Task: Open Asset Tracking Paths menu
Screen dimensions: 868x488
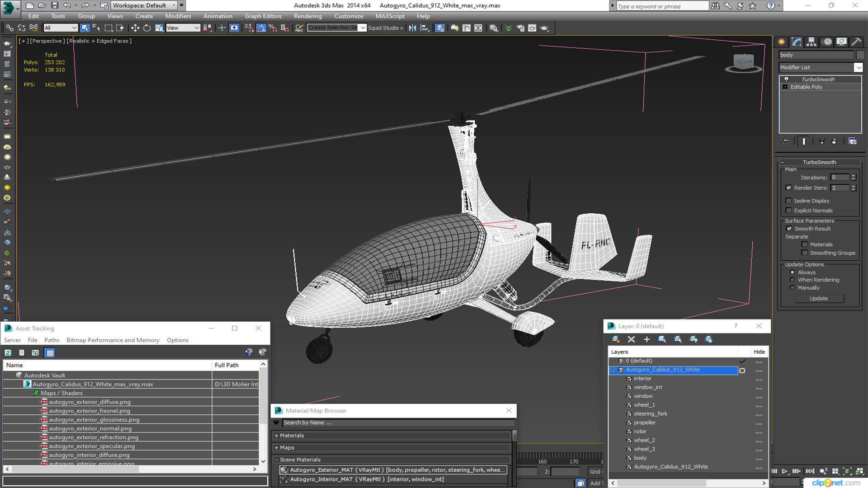Action: click(x=52, y=340)
